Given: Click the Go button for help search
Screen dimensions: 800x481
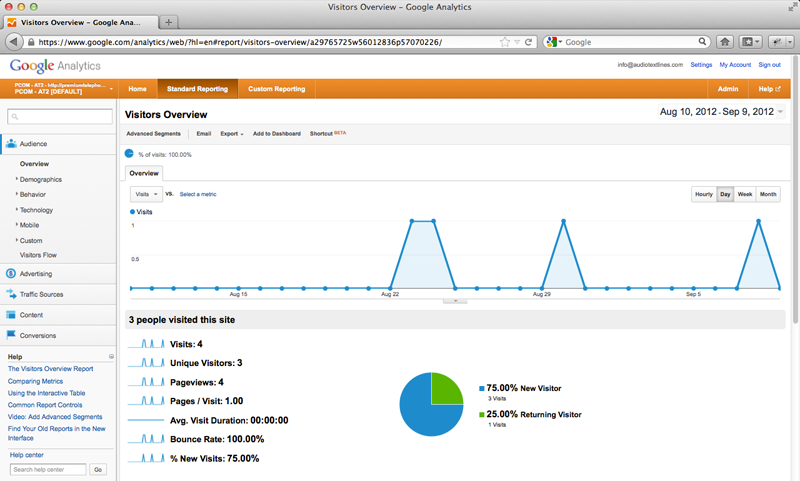Looking at the screenshot, I should [x=98, y=469].
